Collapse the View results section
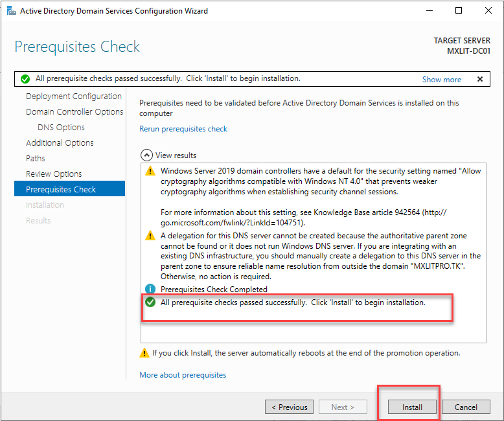 coord(146,155)
